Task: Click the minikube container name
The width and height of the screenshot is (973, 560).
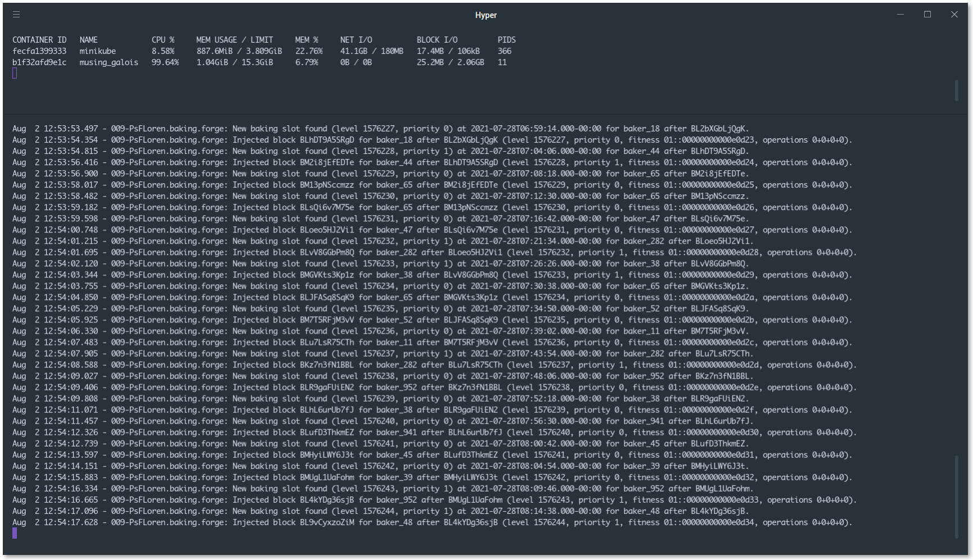Action: [x=98, y=51]
